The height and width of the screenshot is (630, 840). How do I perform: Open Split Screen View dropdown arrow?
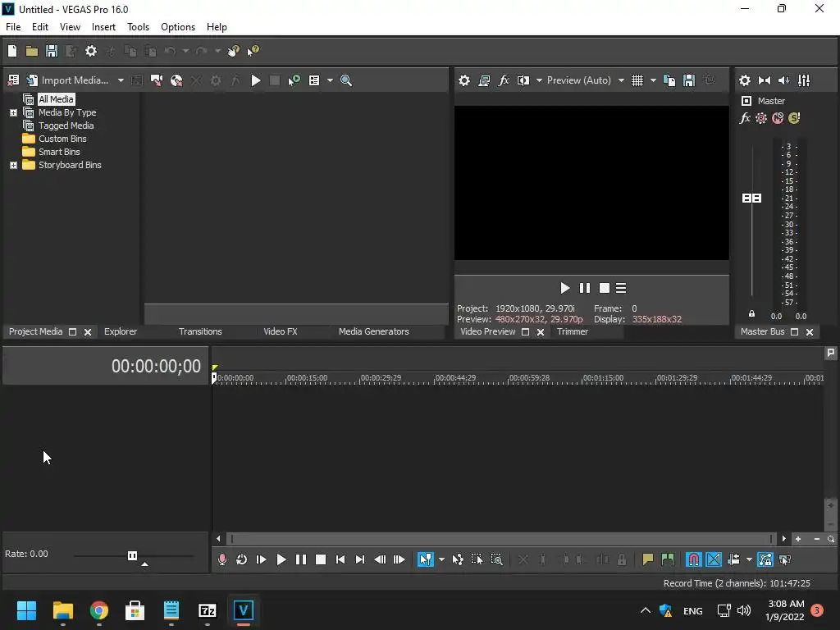[x=539, y=80]
